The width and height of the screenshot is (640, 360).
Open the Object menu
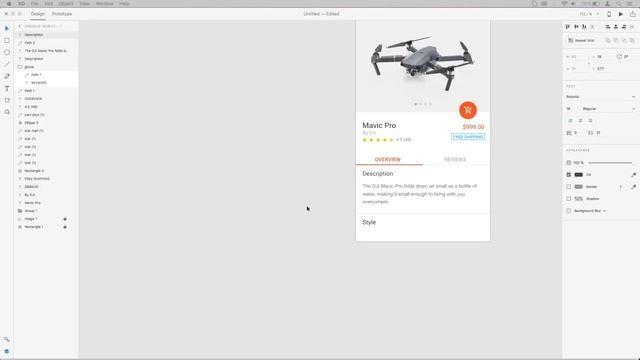66,4
